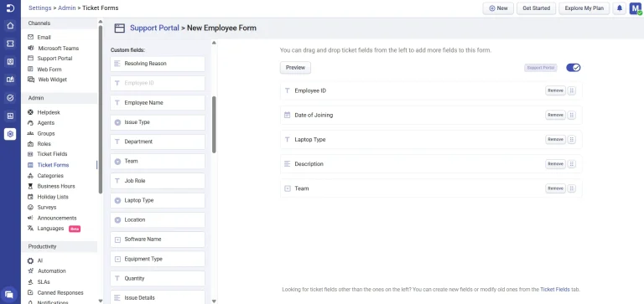Select Ticket Forms in admin menu
Viewport: 644px width, 304px height.
coord(53,165)
